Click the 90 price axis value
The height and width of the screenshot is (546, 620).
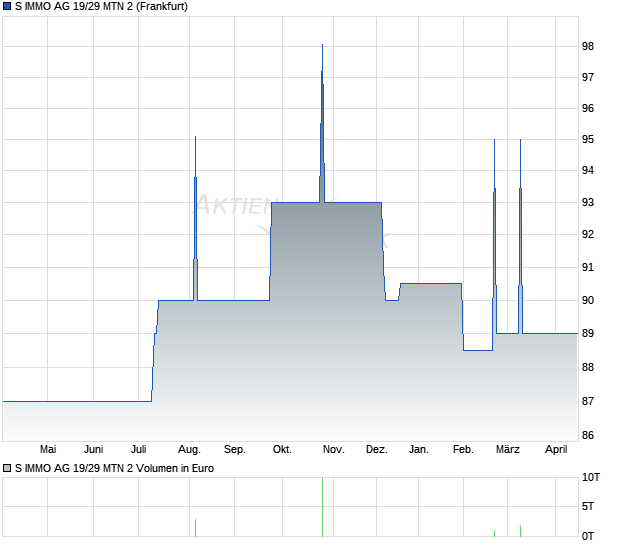(588, 300)
